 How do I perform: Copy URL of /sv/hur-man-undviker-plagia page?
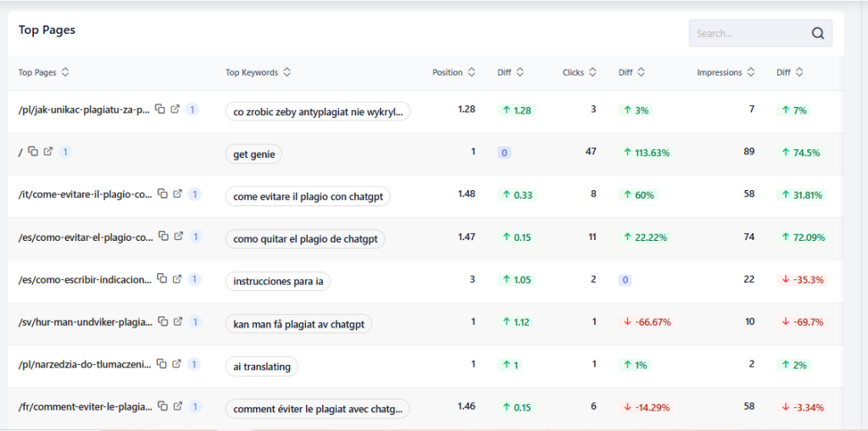(163, 322)
